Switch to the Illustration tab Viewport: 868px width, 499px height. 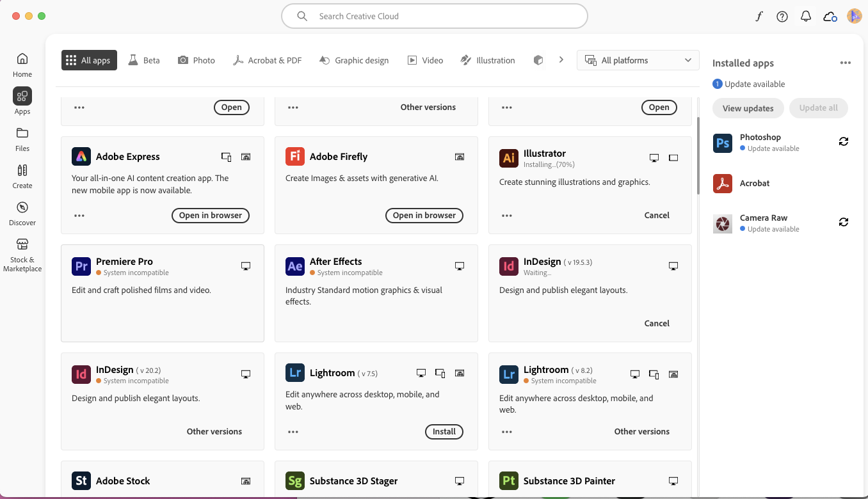[488, 60]
